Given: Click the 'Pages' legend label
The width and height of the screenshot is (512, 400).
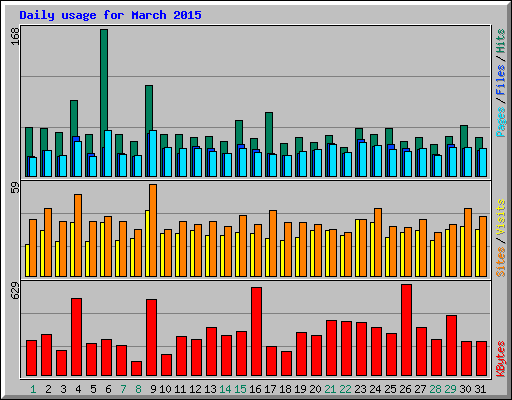Looking at the screenshot, I should (500, 122).
